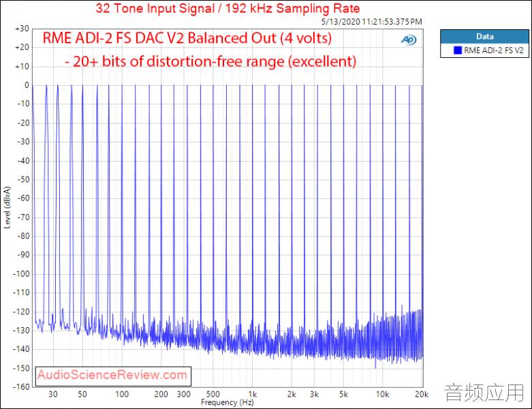Click the 0 y-axis tick label
This screenshot has height=409, width=532.
click(x=27, y=85)
